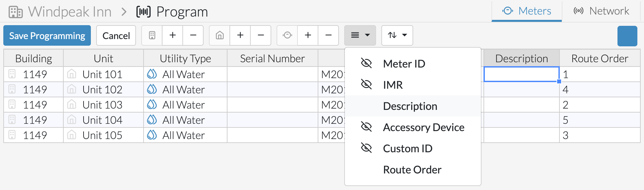
Task: Click Save Programming button
Action: pyautogui.click(x=47, y=35)
